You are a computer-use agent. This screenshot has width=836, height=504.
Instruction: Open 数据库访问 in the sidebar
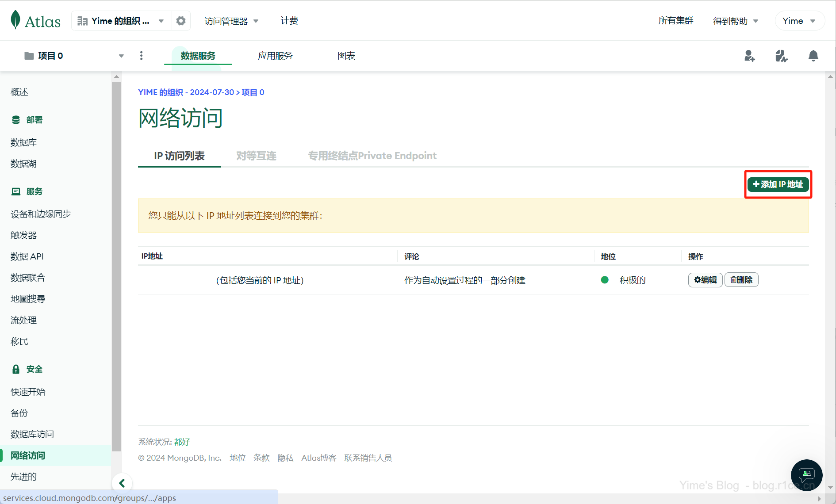[32, 434]
